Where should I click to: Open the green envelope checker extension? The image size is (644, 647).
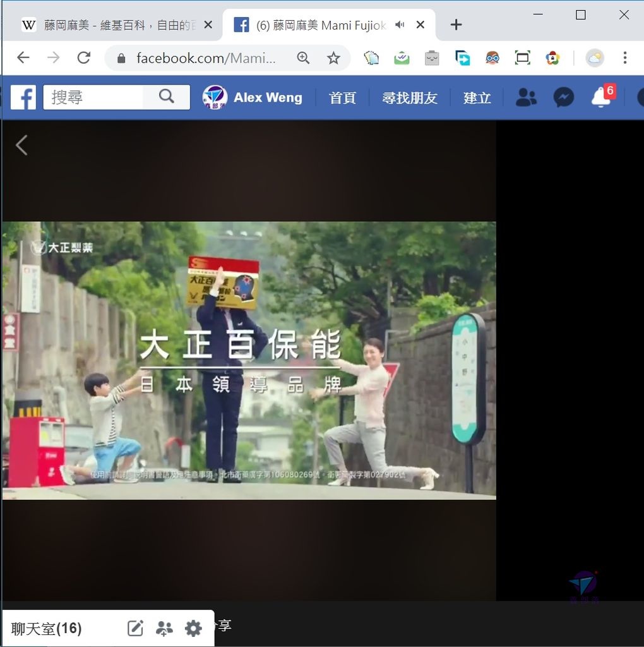pos(402,57)
